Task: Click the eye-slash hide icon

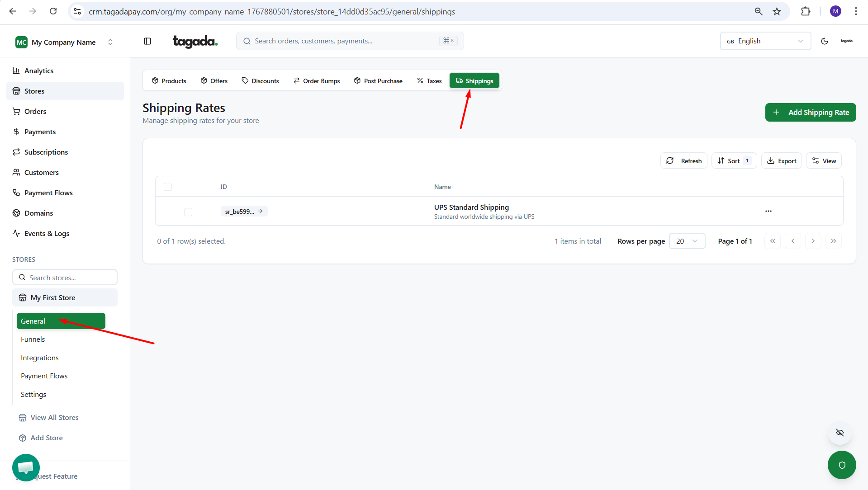Action: pos(840,433)
